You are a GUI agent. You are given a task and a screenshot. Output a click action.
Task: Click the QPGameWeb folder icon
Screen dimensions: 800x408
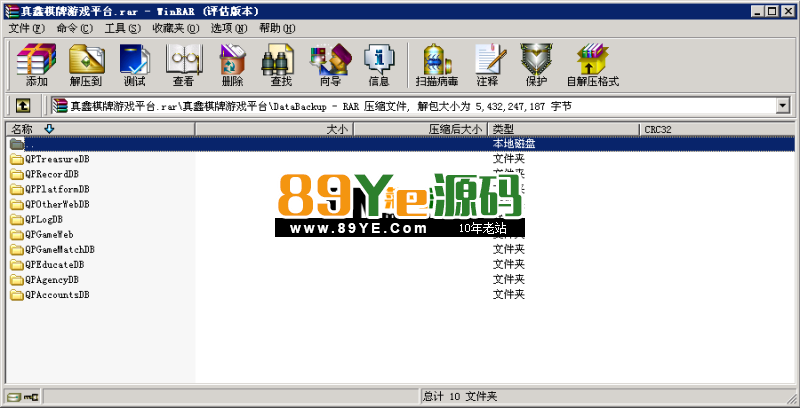click(17, 235)
